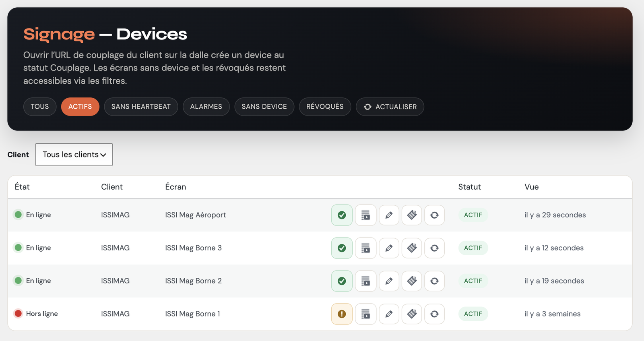Open the "Tous les clients" client dropdown
644x341 pixels.
point(74,155)
